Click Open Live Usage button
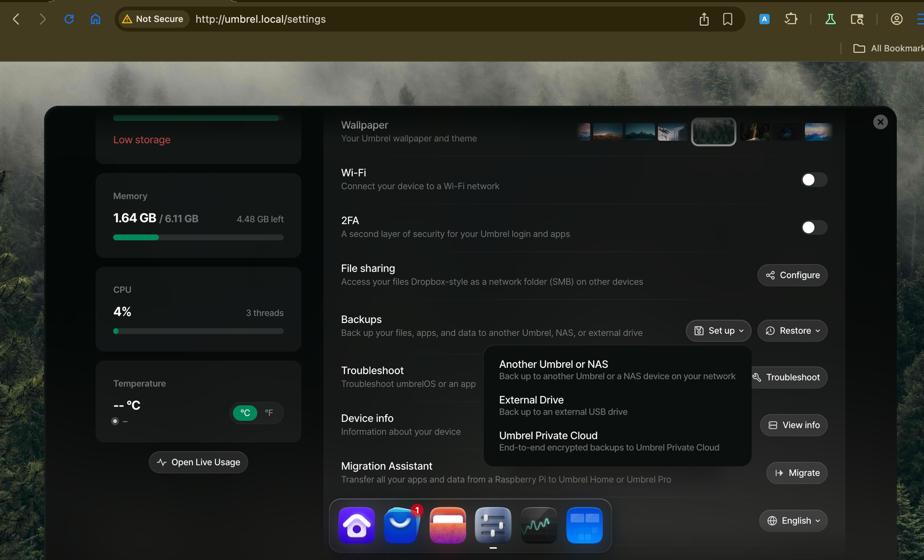 point(198,463)
